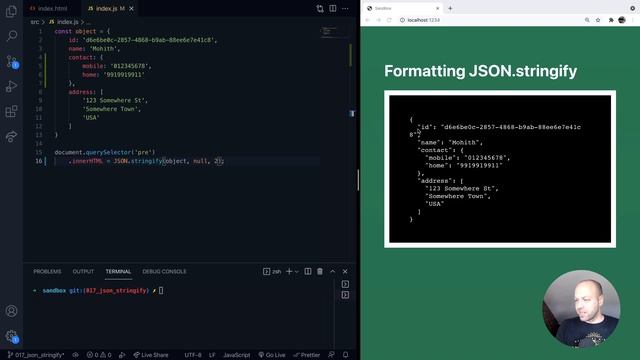The height and width of the screenshot is (360, 640).
Task: Split the terminal pane
Action: coord(308,271)
